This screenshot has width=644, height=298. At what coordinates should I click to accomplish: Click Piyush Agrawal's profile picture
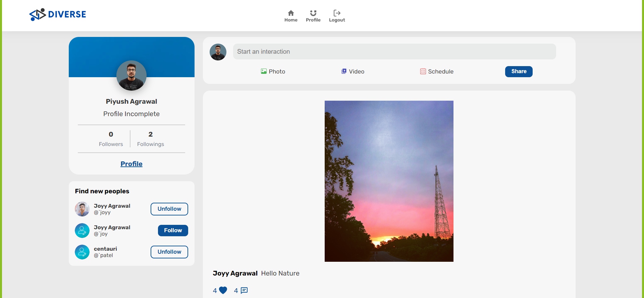tap(131, 76)
